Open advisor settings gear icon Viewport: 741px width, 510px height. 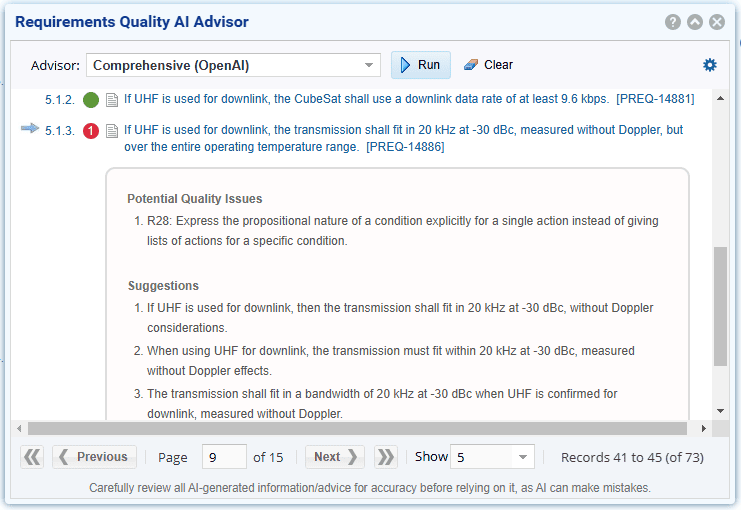[x=710, y=65]
